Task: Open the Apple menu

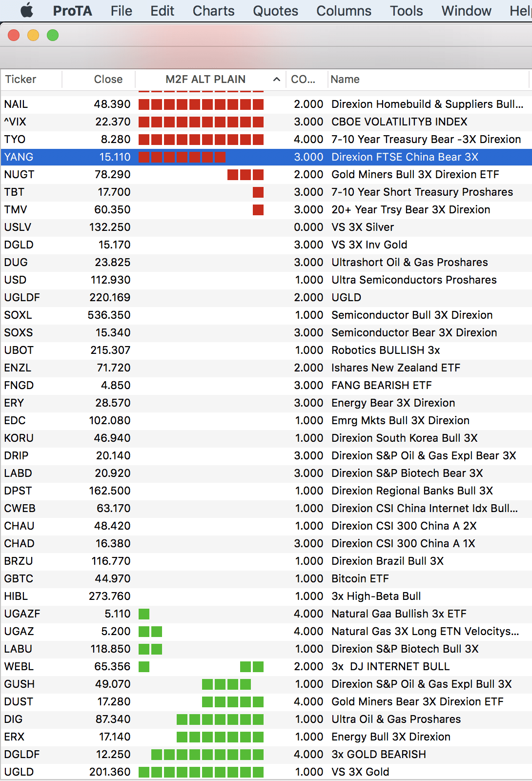Action: click(x=27, y=10)
